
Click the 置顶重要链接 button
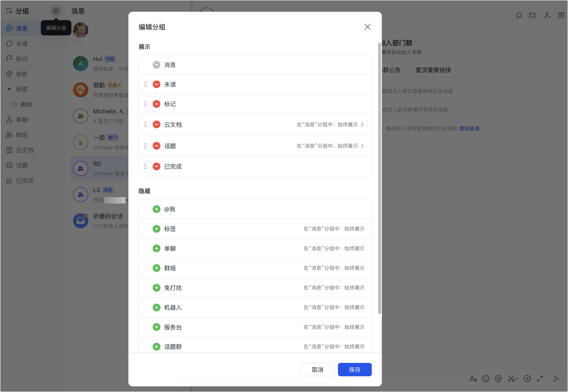(433, 70)
